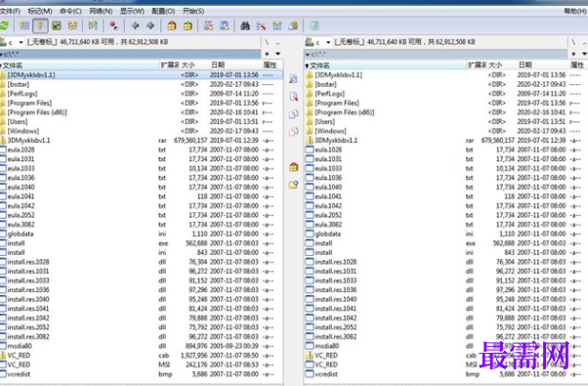Screen dimensions: 588x386
Task: Open the 配置(O) menu
Action: (163, 12)
